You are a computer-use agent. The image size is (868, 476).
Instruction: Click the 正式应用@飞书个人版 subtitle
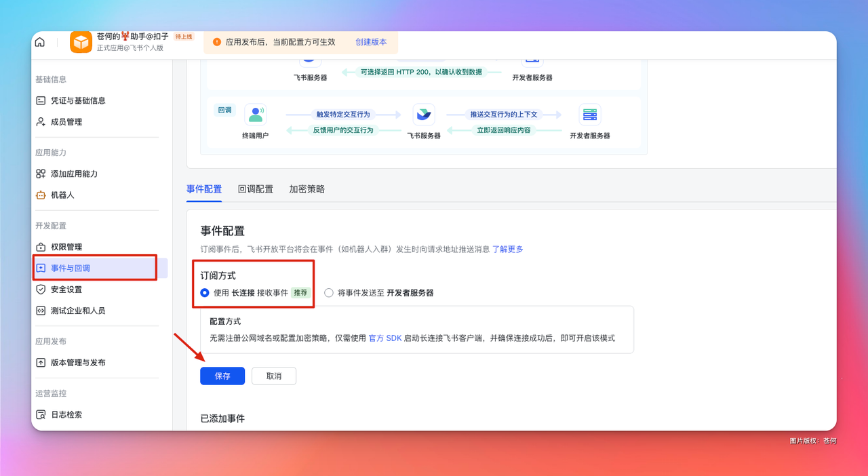[130, 48]
